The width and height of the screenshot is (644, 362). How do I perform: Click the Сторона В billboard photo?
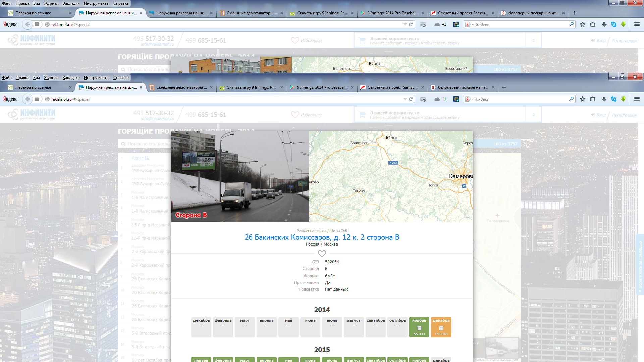[x=240, y=176]
